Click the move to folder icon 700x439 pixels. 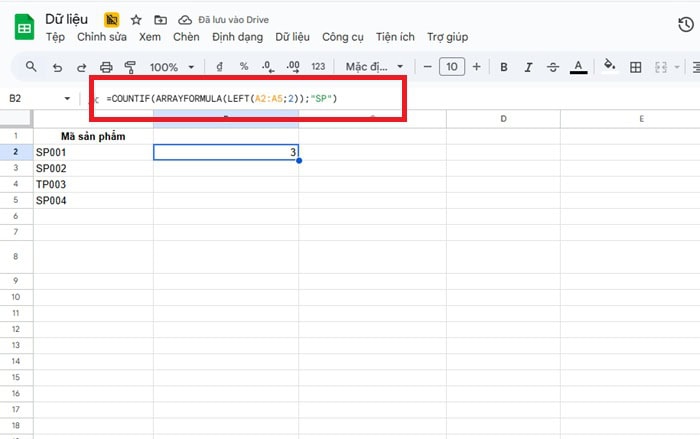pos(160,19)
